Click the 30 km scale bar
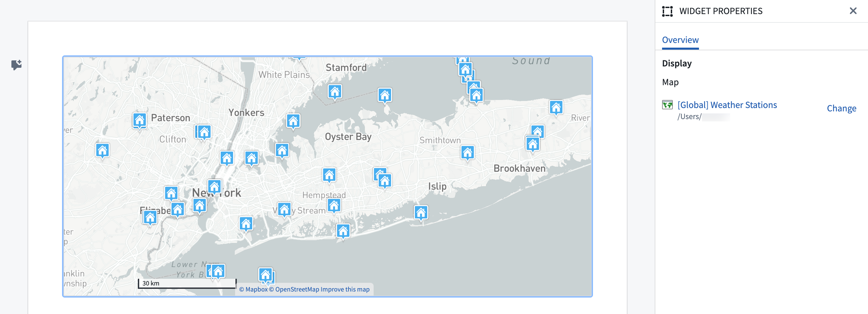 click(x=187, y=283)
